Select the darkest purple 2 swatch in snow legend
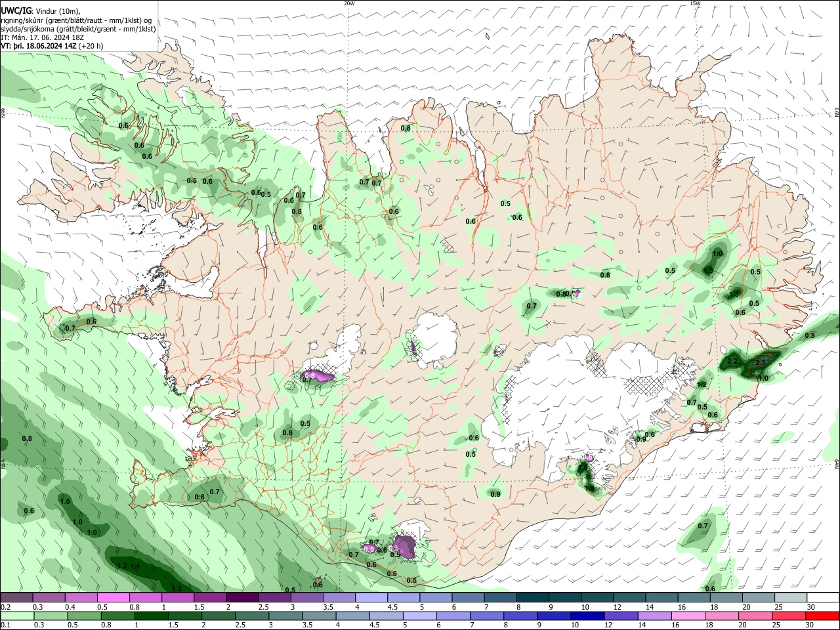This screenshot has width=840, height=630. [x=241, y=598]
